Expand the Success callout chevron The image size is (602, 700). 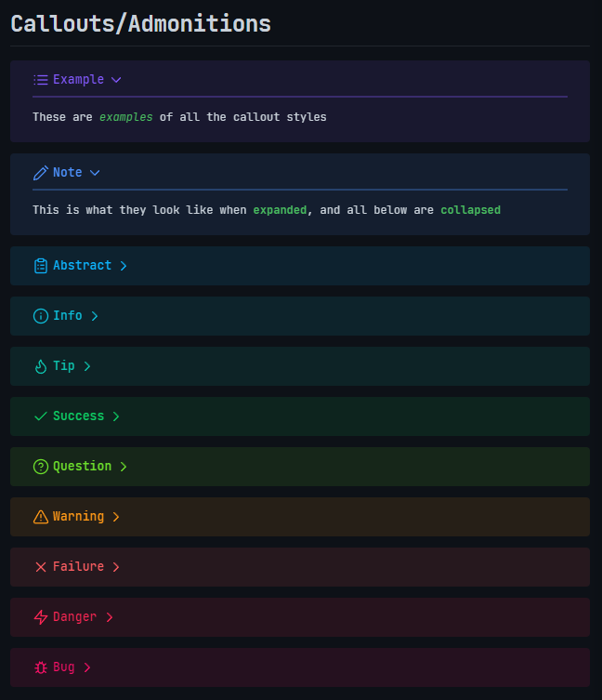(116, 416)
